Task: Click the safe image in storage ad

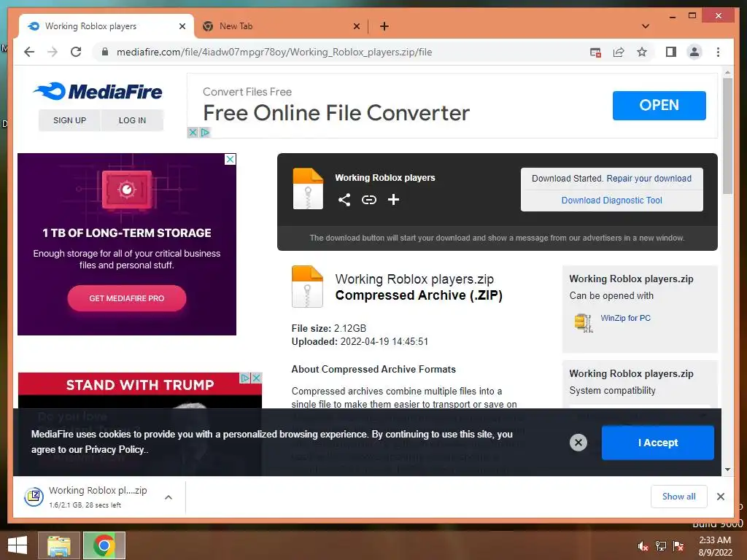Action: point(127,190)
